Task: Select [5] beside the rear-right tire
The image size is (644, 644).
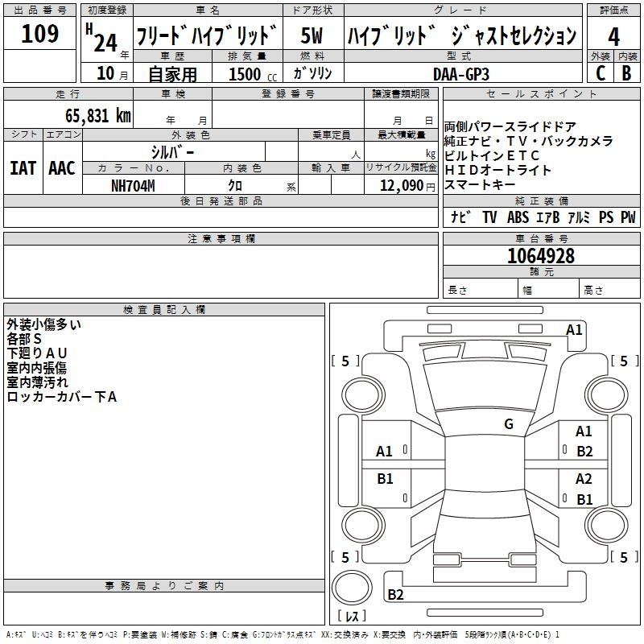Action: pyautogui.click(x=625, y=558)
